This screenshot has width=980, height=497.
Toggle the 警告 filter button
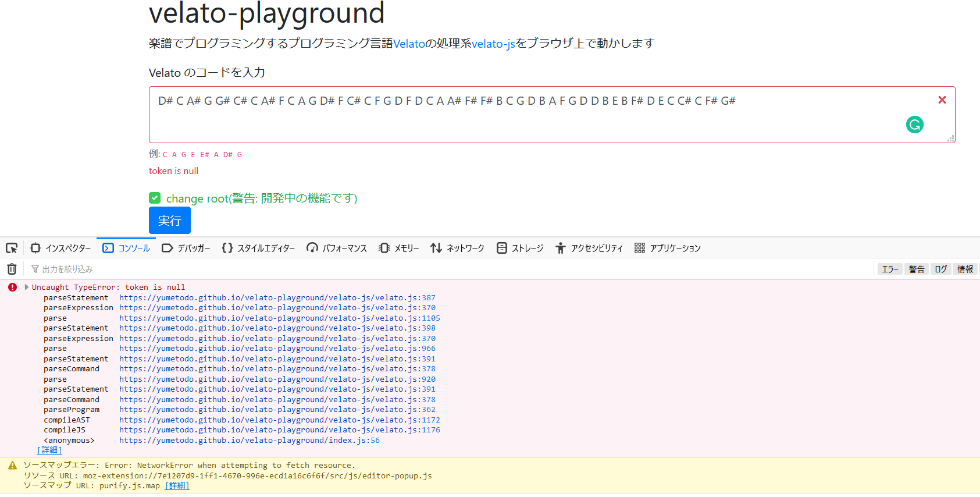click(x=917, y=269)
